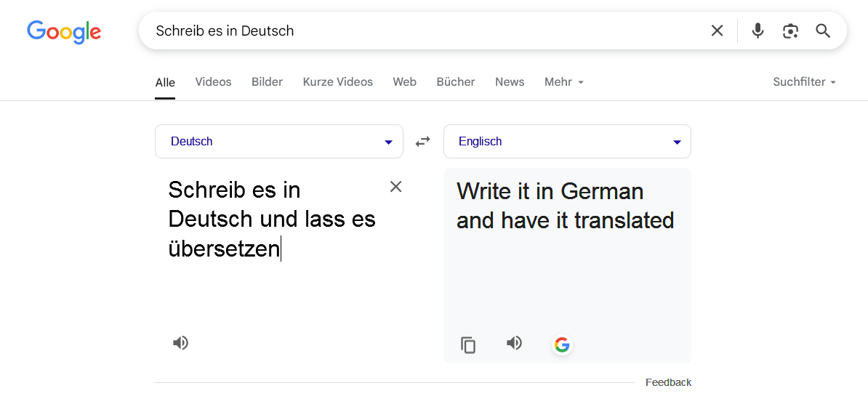Start voice search with microphone icon

(758, 31)
